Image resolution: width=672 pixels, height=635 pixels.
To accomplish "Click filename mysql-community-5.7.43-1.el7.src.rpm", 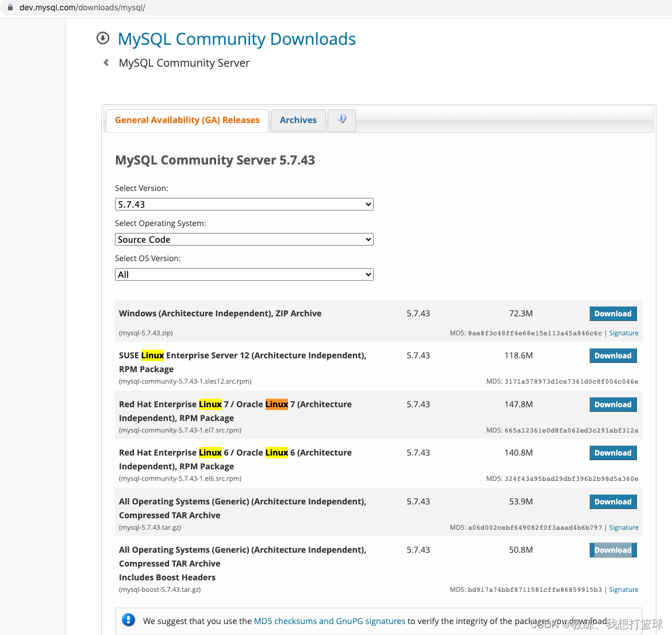I will pos(180,430).
